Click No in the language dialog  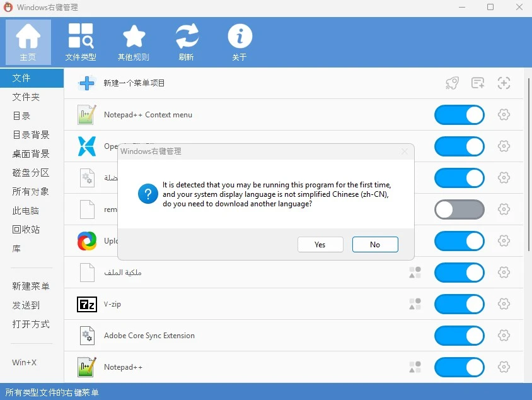point(375,245)
